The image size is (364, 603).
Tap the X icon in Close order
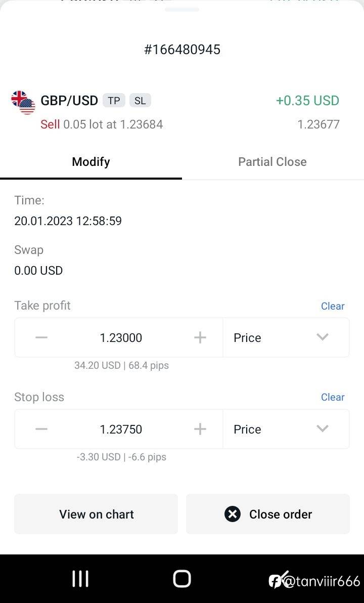click(x=233, y=514)
